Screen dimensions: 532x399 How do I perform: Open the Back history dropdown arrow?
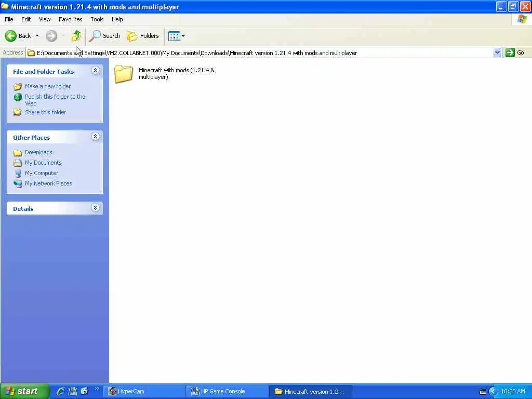(x=37, y=36)
